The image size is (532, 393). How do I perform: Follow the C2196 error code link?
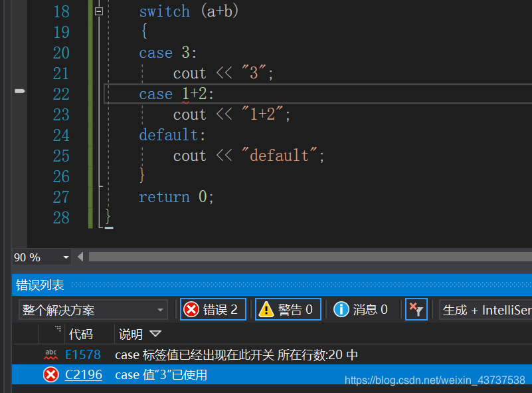click(83, 374)
